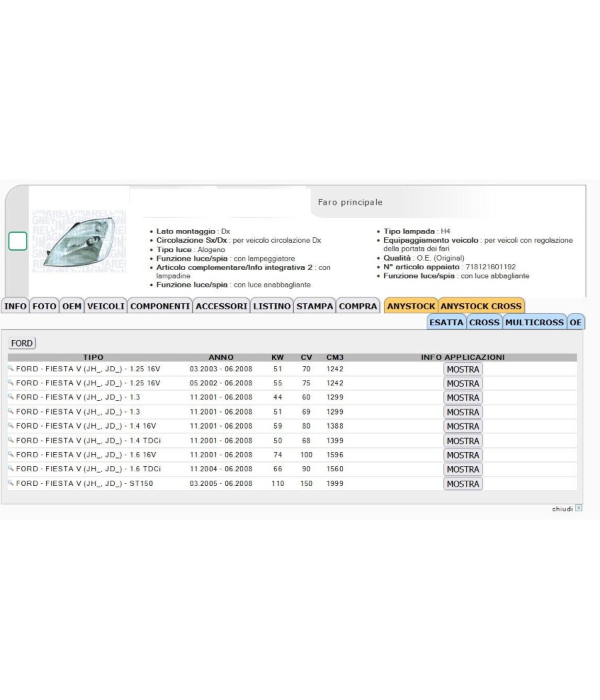The height and width of the screenshot is (700, 600).
Task: Select the FIESTA V 1.6 TDCi row text
Action: [x=89, y=469]
